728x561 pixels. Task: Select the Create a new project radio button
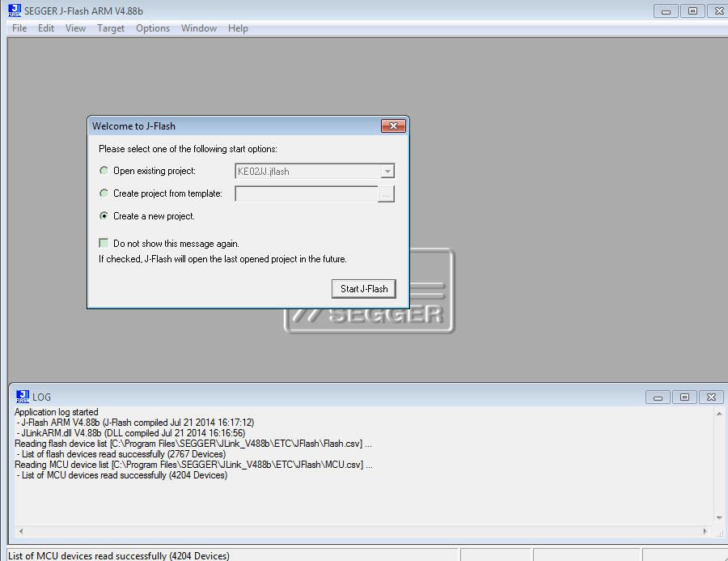(x=104, y=215)
